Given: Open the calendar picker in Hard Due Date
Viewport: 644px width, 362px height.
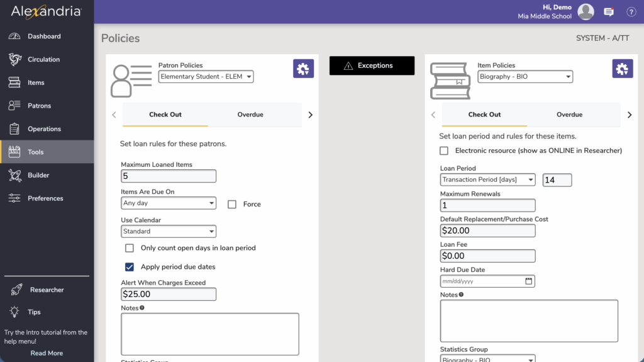Looking at the screenshot, I should 529,281.
